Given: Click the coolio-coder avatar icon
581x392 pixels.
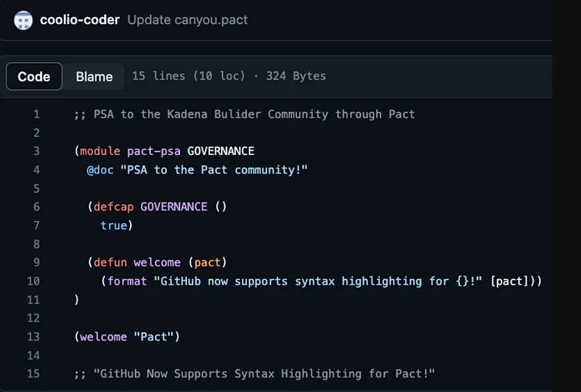Looking at the screenshot, I should [x=23, y=20].
